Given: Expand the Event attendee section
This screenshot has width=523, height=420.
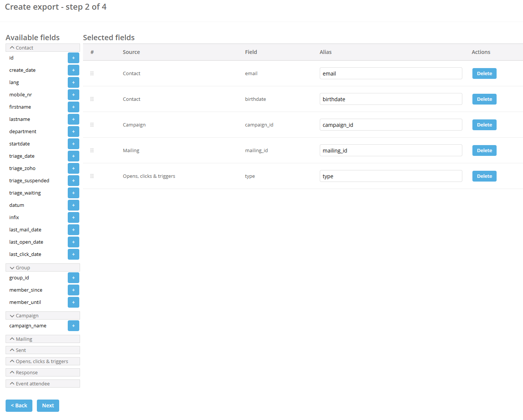Looking at the screenshot, I should pos(42,384).
